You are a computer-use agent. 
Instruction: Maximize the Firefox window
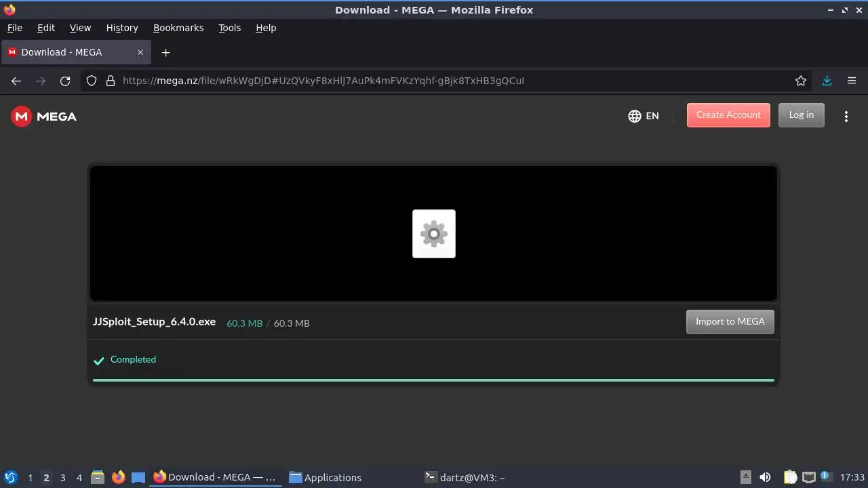[845, 9]
